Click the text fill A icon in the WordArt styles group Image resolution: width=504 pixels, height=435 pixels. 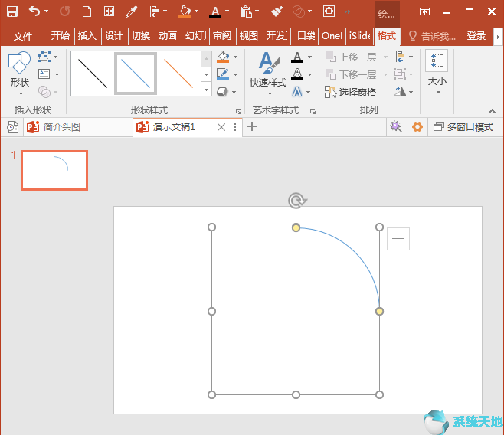pyautogui.click(x=297, y=57)
